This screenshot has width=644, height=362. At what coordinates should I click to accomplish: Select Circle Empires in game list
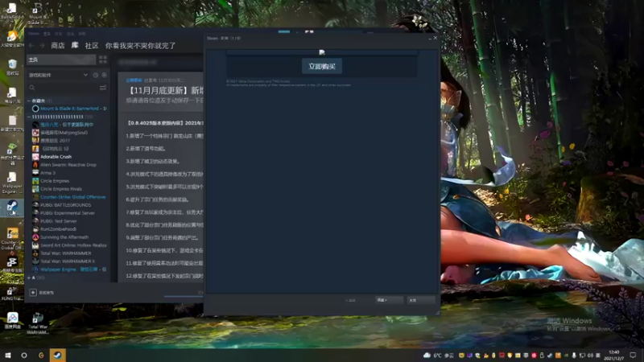(55, 180)
